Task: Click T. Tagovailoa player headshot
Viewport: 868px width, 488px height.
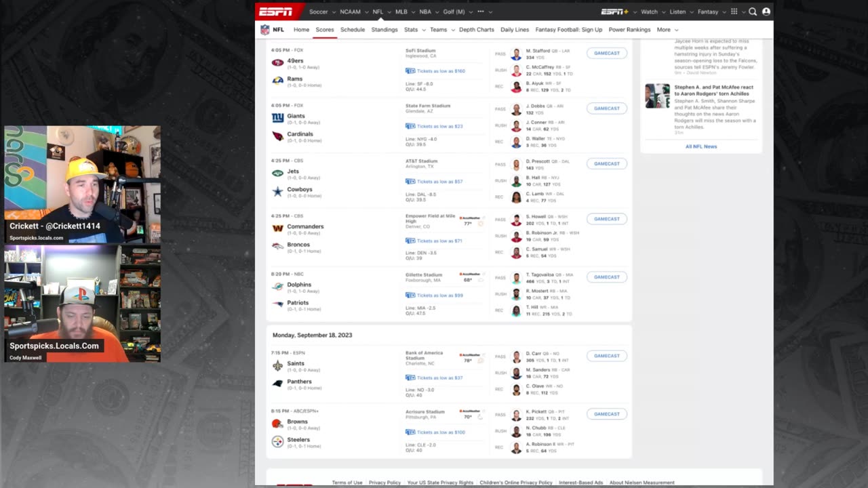Action: 516,278
